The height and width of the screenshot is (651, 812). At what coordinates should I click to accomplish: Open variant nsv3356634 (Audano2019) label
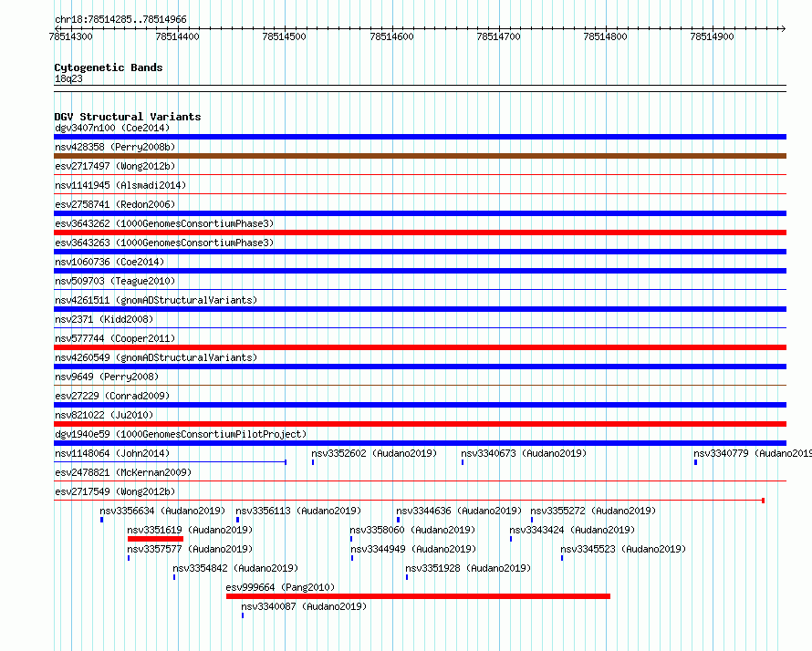pos(162,511)
